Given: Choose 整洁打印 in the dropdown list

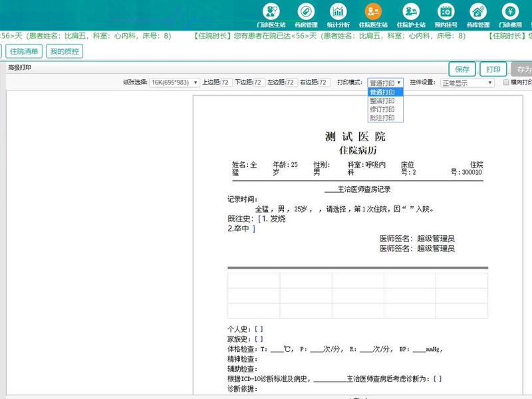Looking at the screenshot, I should tap(386, 101).
